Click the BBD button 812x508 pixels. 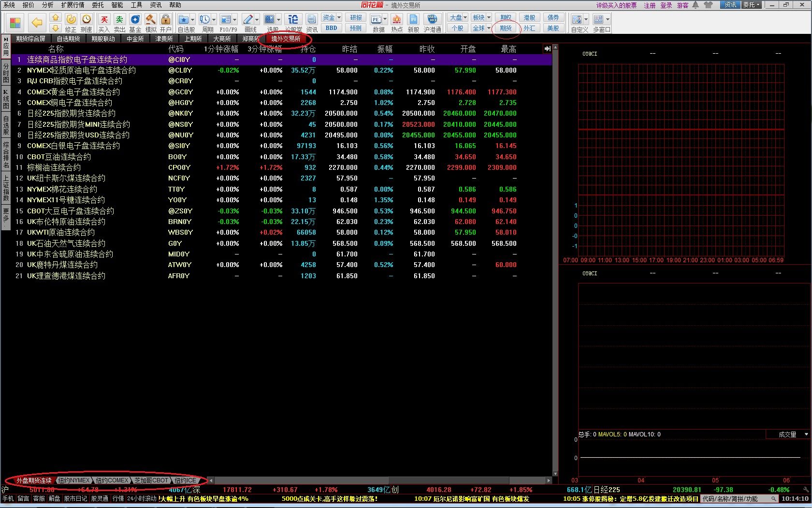click(332, 28)
